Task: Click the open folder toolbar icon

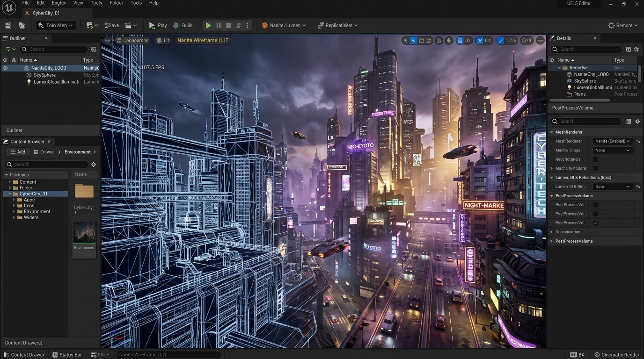Action: coord(22,25)
